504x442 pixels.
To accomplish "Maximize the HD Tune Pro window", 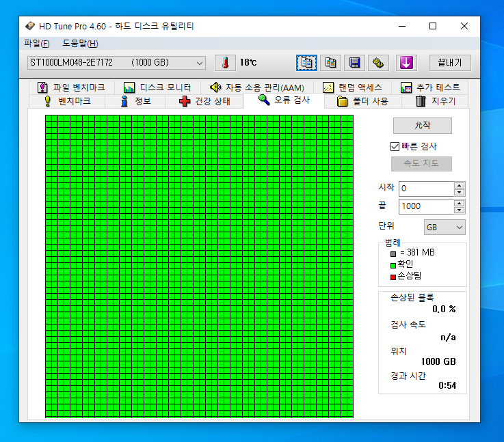I will coord(433,26).
